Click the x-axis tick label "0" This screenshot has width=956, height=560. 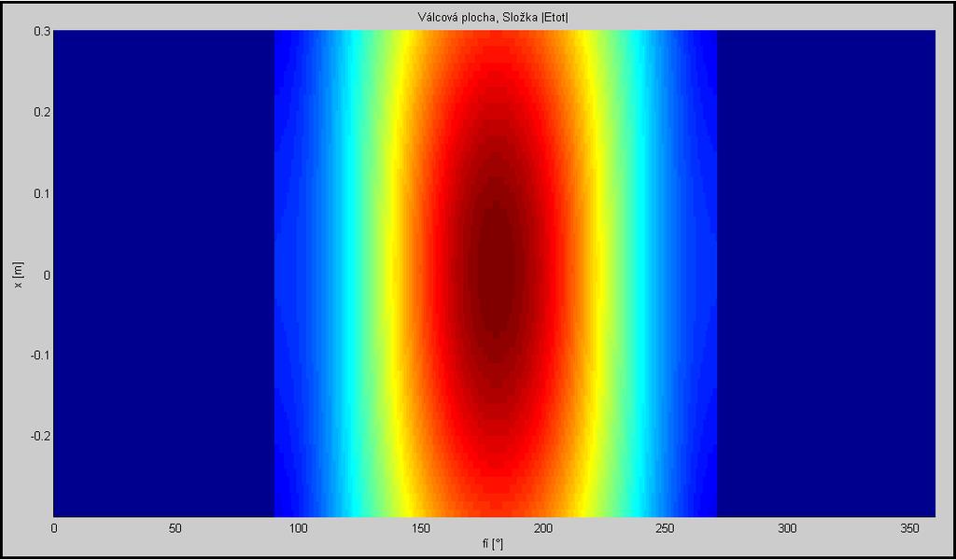click(x=53, y=529)
